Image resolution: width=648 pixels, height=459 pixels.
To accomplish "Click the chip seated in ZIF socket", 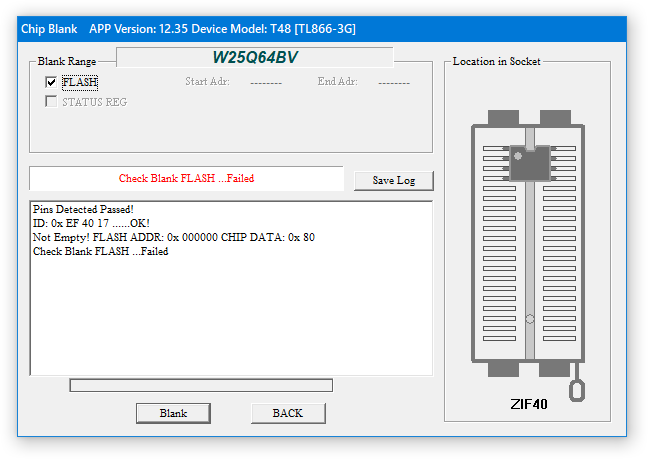I will click(529, 163).
